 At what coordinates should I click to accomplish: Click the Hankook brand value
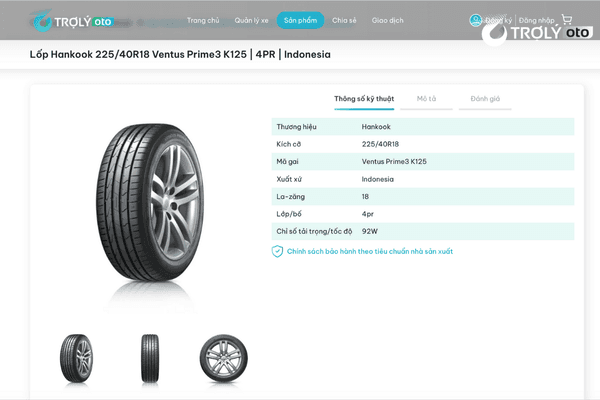pyautogui.click(x=376, y=127)
